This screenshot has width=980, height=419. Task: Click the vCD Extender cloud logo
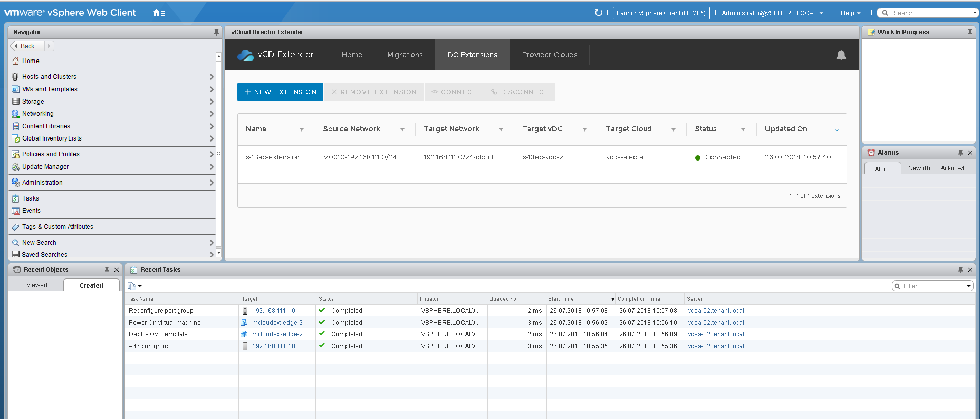(245, 55)
